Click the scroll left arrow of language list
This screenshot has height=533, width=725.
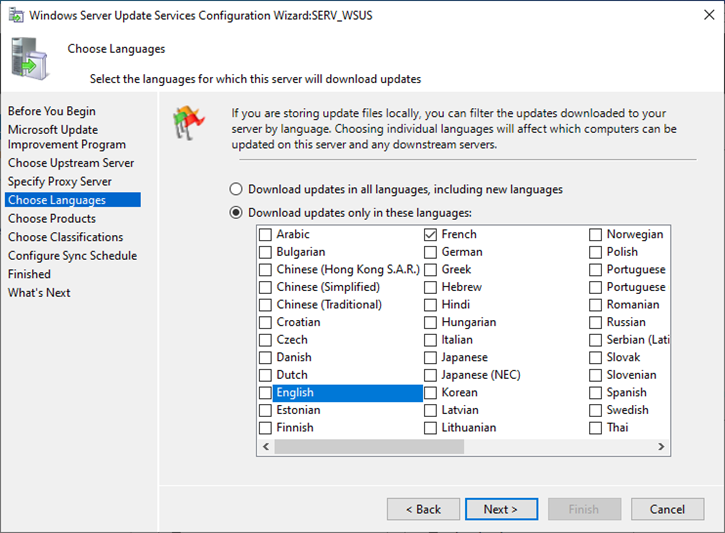(x=266, y=447)
